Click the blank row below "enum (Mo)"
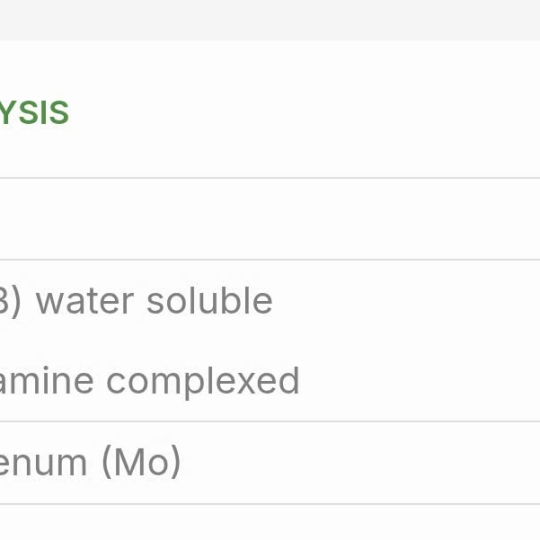This screenshot has height=540, width=540. tap(270, 523)
